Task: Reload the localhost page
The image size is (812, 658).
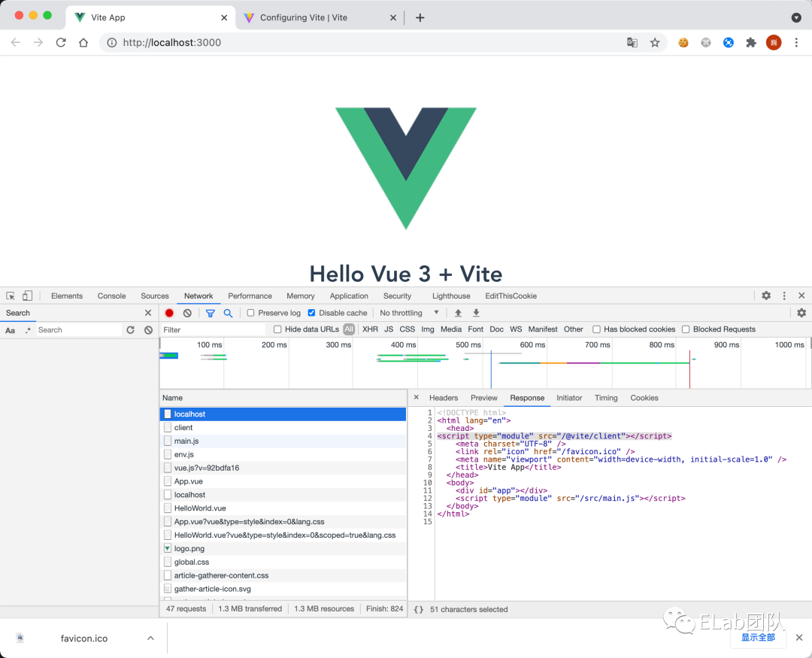Action: 61,42
